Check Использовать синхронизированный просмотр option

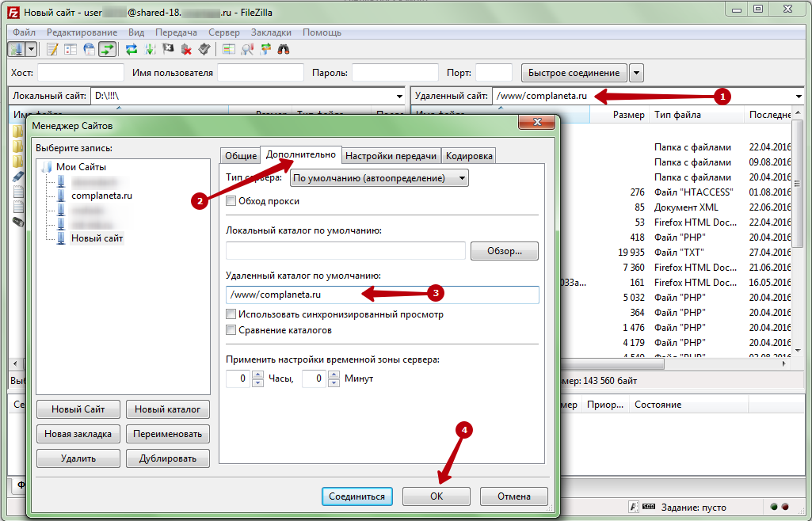coord(231,314)
